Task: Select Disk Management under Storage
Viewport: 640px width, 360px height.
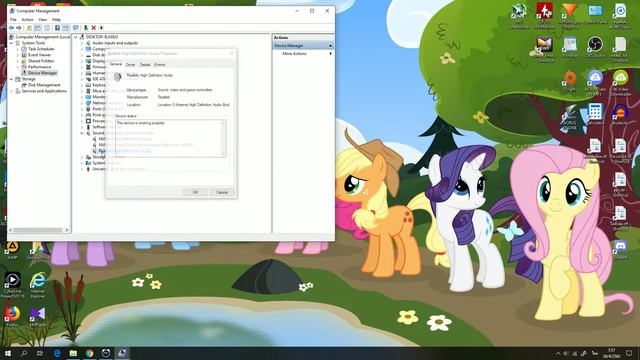Action: 44,85
